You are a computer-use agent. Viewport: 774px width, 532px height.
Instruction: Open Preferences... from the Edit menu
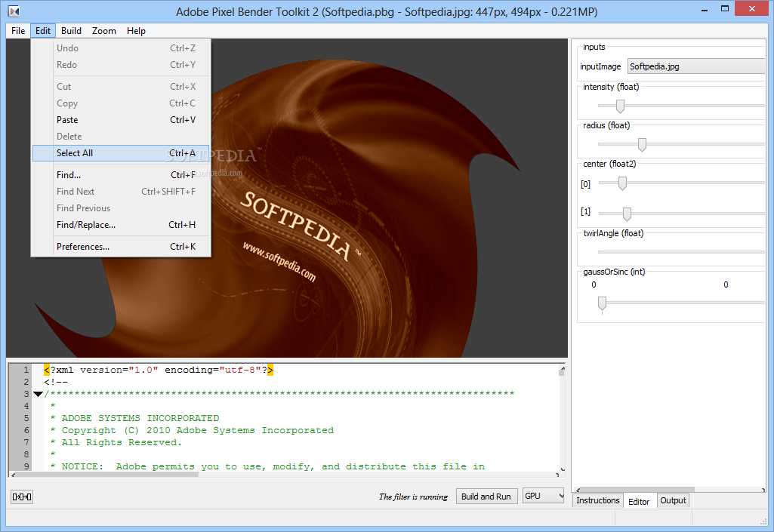click(121, 246)
